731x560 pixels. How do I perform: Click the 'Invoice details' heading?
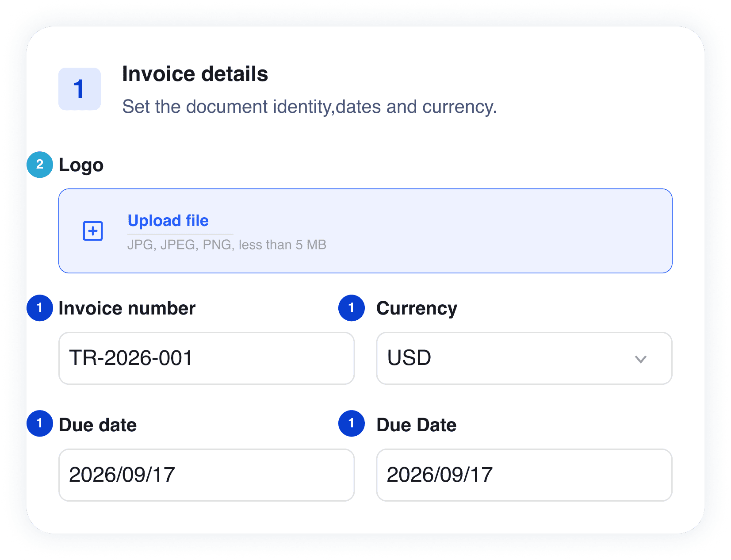point(195,74)
